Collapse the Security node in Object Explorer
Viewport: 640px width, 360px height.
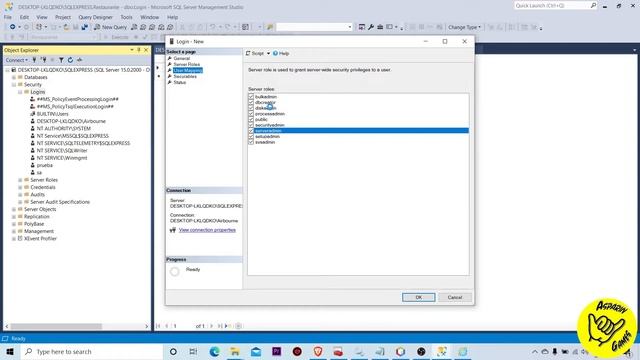click(14, 84)
